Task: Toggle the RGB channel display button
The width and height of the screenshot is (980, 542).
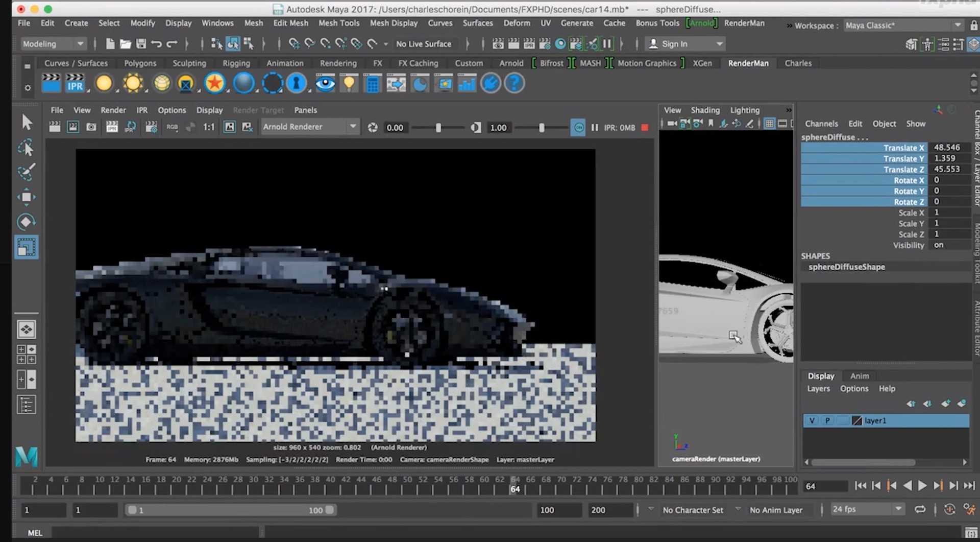Action: tap(172, 127)
